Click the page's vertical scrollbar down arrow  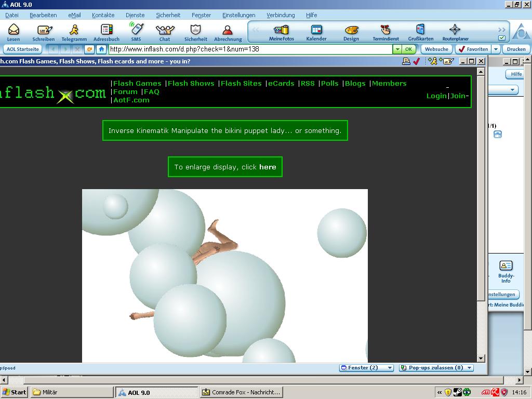point(481,358)
